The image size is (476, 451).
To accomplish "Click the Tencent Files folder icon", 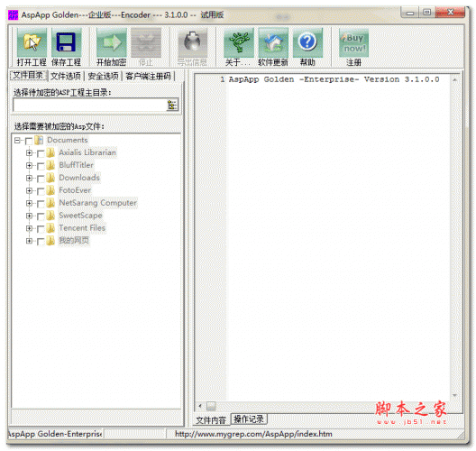I will 50,228.
